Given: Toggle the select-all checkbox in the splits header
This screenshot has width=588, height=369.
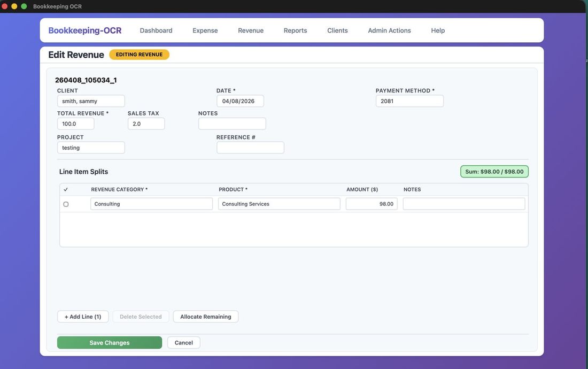Looking at the screenshot, I should pos(65,189).
